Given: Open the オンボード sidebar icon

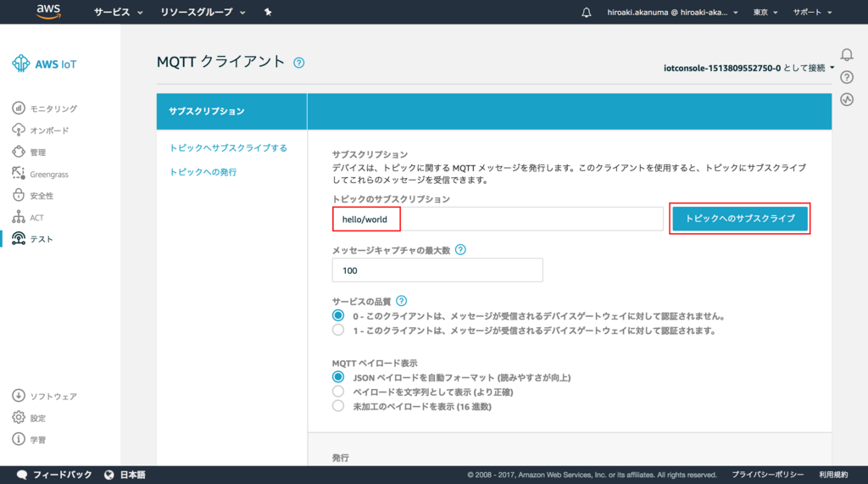Looking at the screenshot, I should (x=19, y=131).
